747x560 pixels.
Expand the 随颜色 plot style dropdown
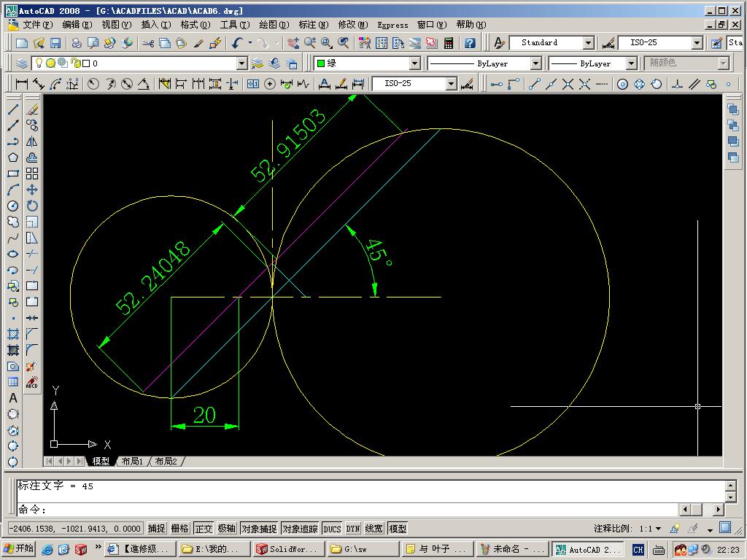click(x=724, y=63)
